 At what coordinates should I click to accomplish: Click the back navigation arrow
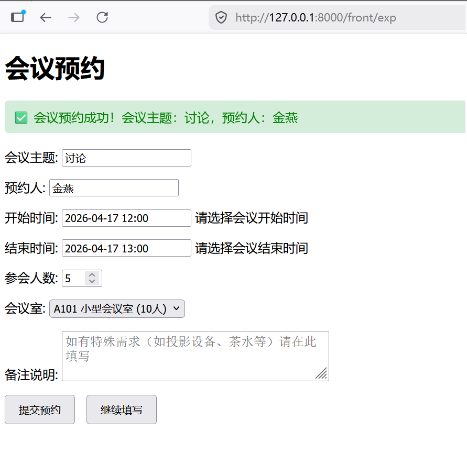46,17
